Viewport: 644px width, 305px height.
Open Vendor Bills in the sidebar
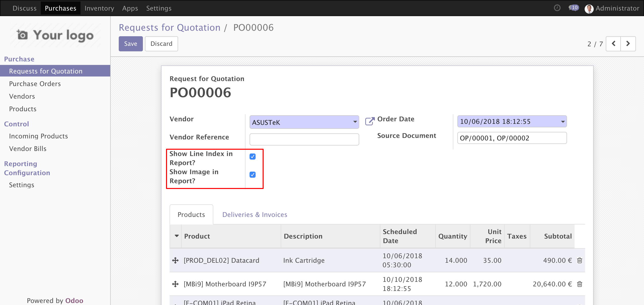[x=28, y=149]
